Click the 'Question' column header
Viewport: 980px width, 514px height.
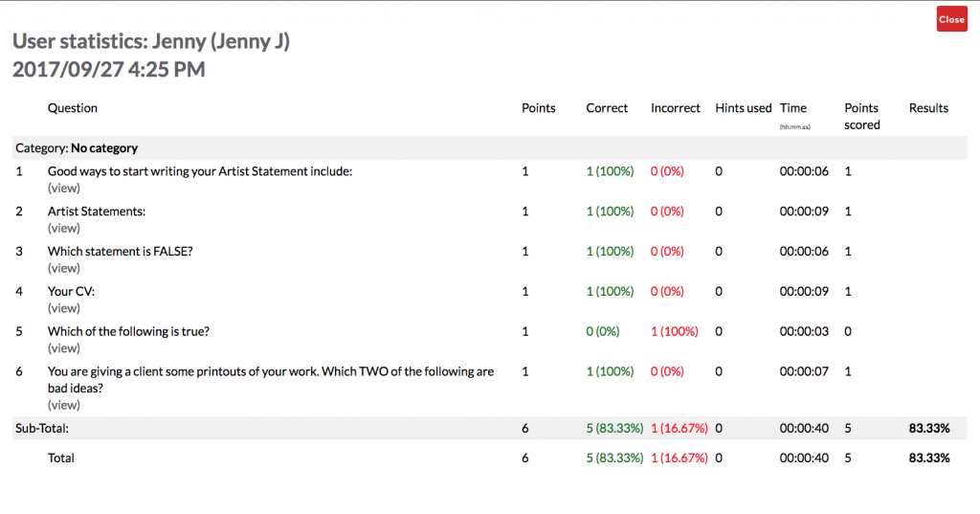pos(73,108)
